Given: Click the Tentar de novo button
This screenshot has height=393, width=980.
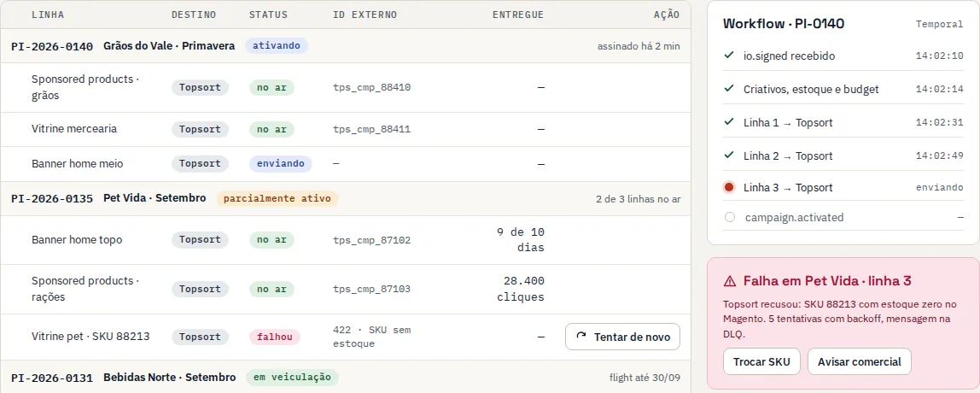Looking at the screenshot, I should pos(622,337).
